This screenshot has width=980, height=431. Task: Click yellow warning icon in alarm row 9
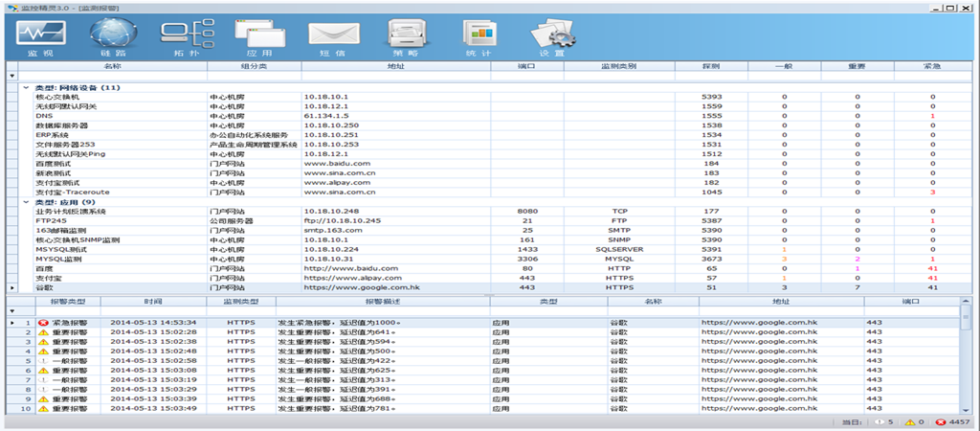43,399
